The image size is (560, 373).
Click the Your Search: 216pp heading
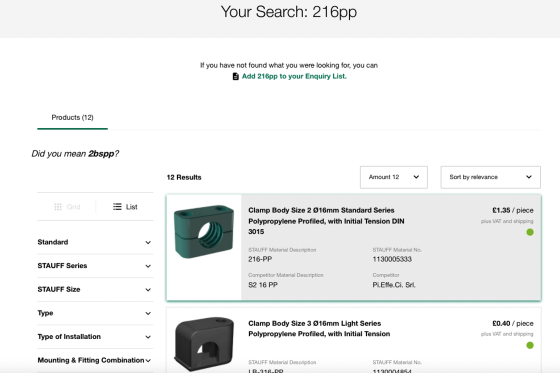pos(289,12)
